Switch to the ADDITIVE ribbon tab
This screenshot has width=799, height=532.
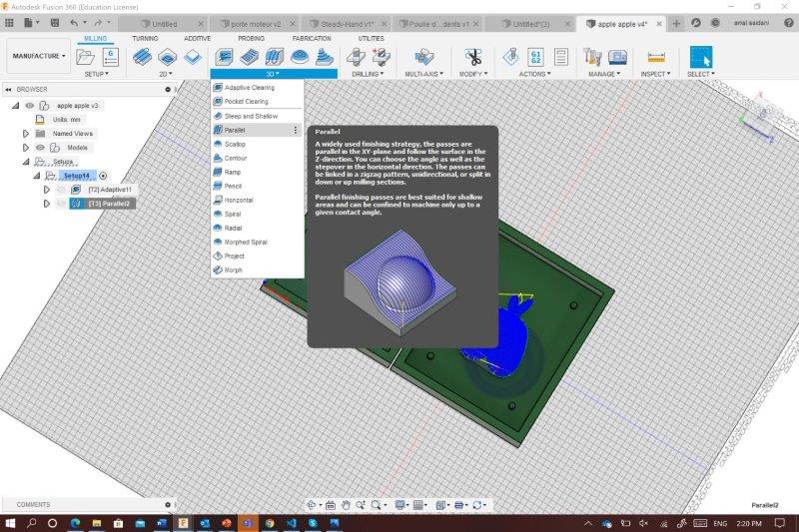[197, 39]
